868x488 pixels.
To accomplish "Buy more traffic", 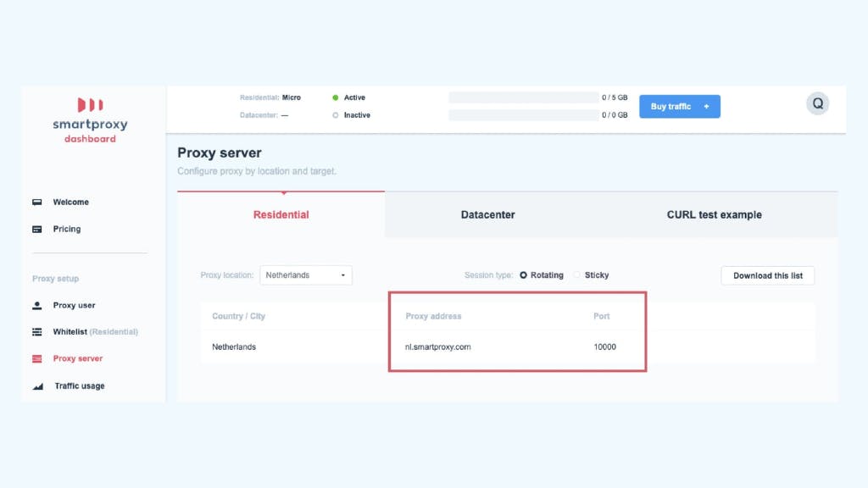I will point(680,106).
